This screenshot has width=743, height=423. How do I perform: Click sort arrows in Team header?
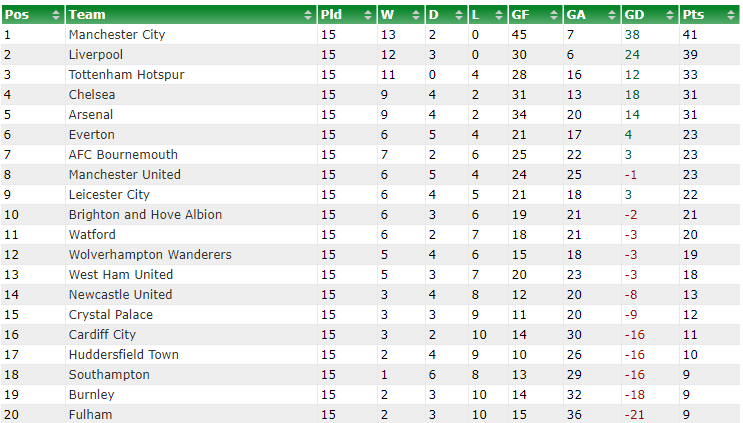click(x=308, y=15)
